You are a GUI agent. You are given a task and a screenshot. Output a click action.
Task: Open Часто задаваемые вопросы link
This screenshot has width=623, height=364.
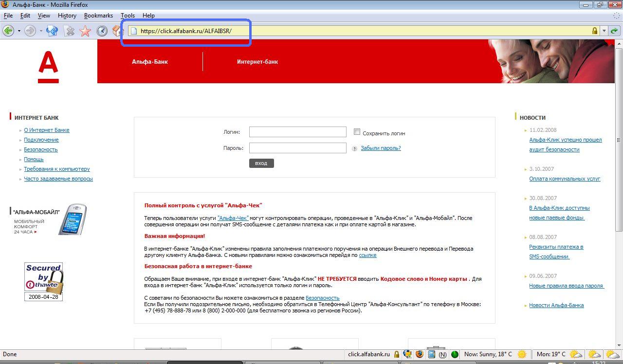tap(58, 179)
